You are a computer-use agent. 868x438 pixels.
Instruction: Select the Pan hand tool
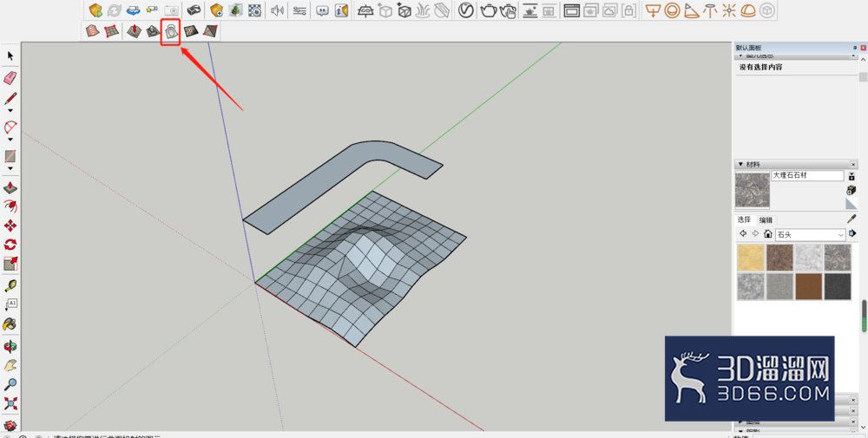pyautogui.click(x=10, y=365)
